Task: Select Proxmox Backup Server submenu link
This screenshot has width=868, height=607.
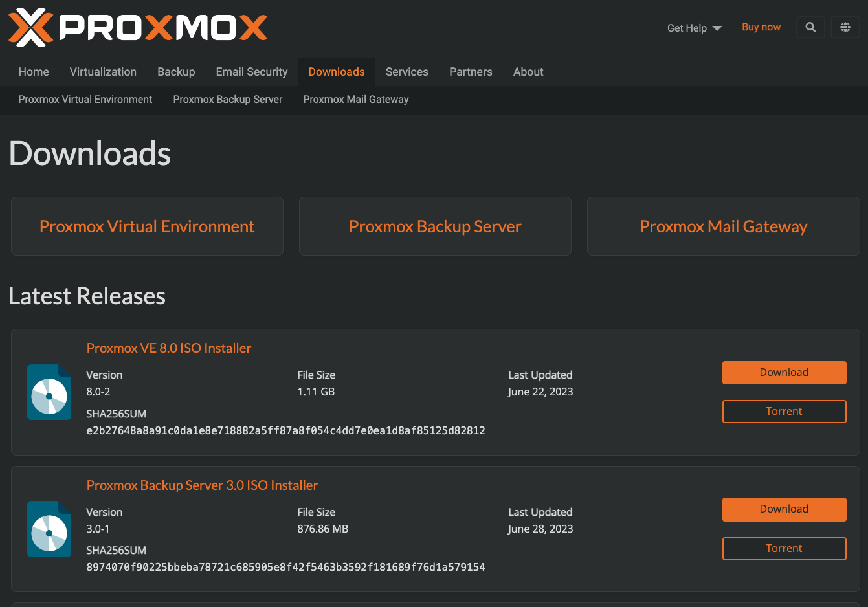Action: [228, 100]
